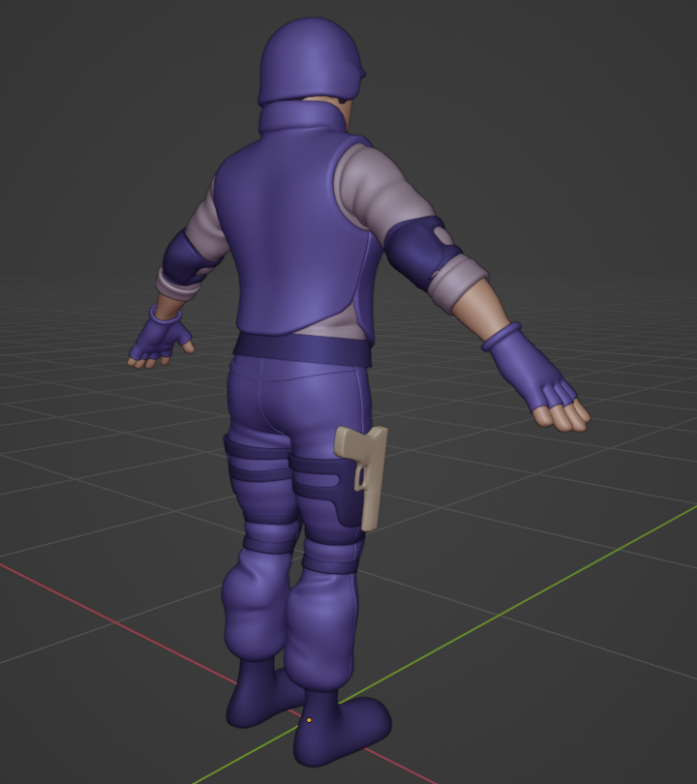Select the orange object origin dot near the foot

(x=309, y=720)
